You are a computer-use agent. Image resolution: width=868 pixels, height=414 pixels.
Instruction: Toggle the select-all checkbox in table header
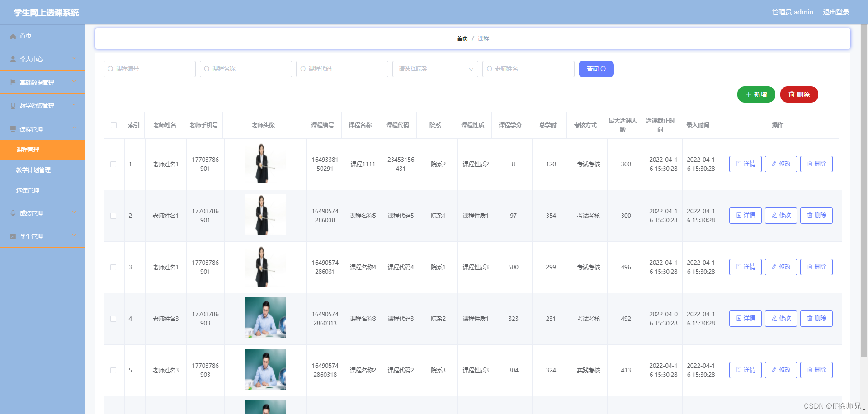coord(113,125)
